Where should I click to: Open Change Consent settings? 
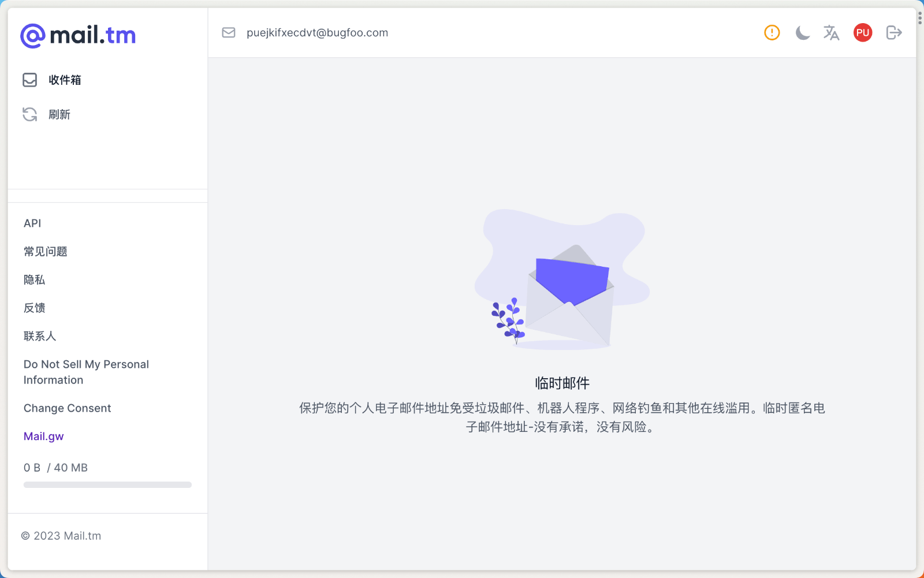click(x=67, y=408)
